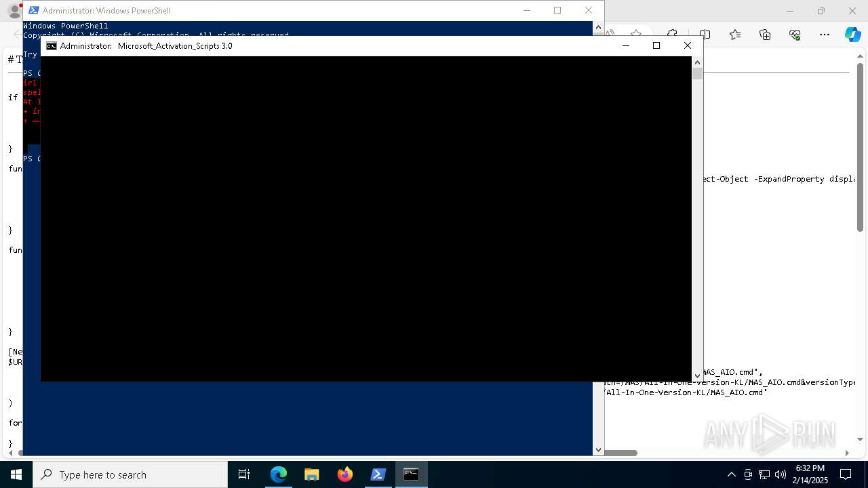The height and width of the screenshot is (488, 868).
Task: Close the Windows PowerShell window
Action: [x=589, y=10]
